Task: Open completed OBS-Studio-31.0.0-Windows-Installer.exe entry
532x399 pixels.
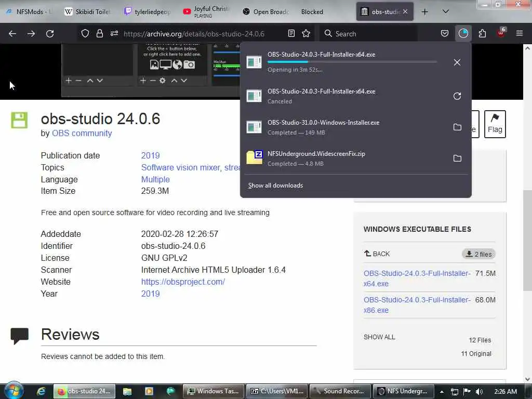Action: click(x=344, y=127)
